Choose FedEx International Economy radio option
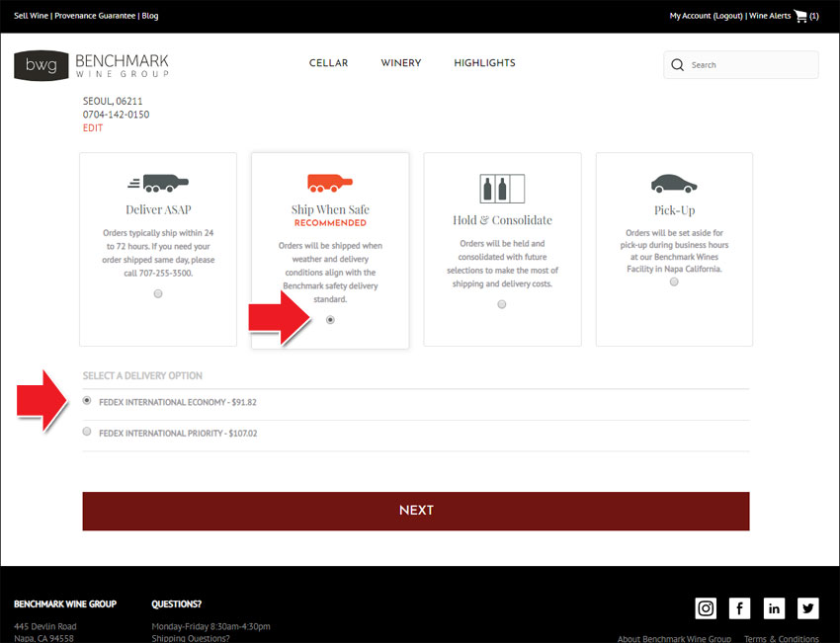 (87, 400)
